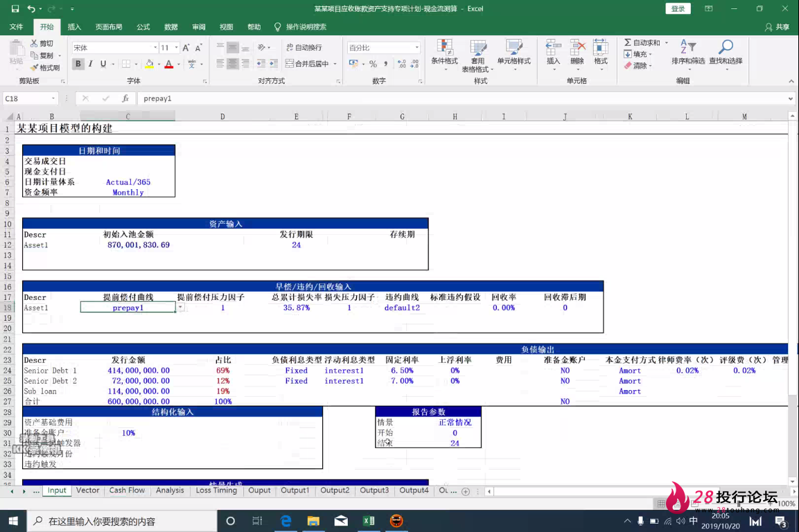
Task: Click the 删除 cells button
Action: click(577, 55)
